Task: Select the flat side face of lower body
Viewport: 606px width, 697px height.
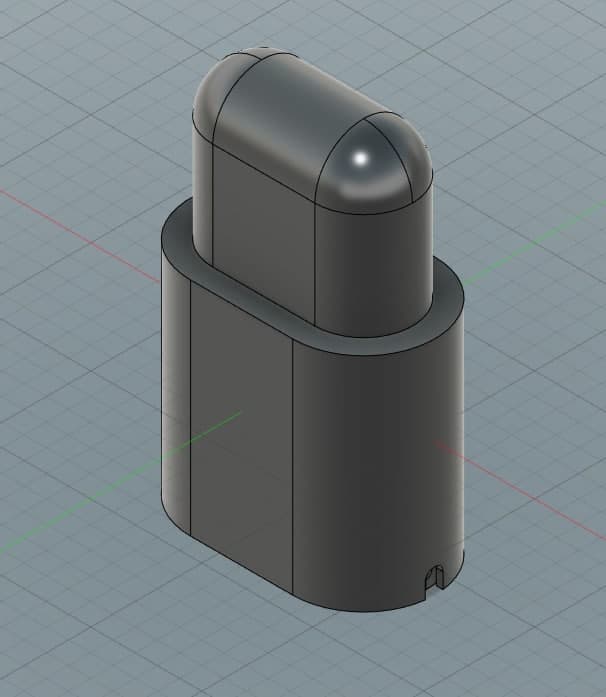Action: pos(241,437)
